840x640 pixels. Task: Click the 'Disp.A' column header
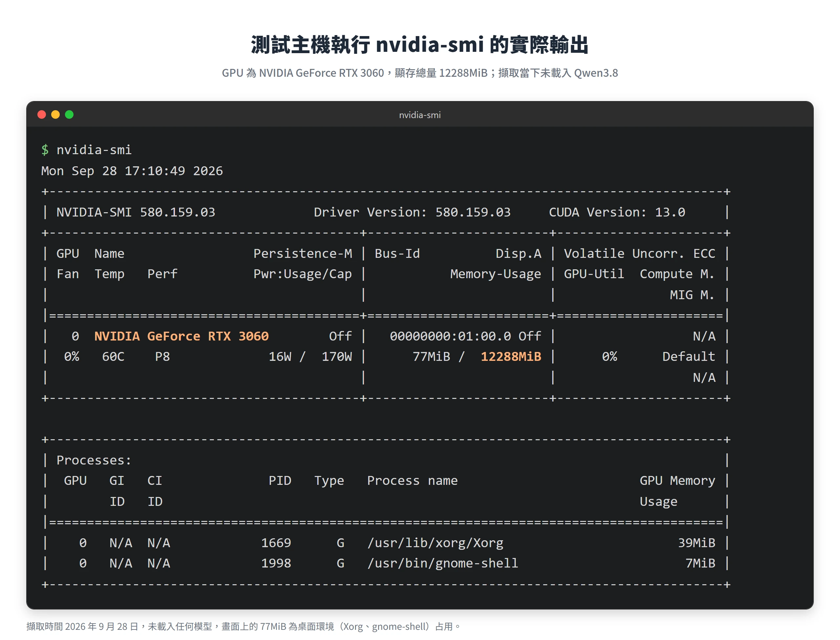tap(518, 254)
